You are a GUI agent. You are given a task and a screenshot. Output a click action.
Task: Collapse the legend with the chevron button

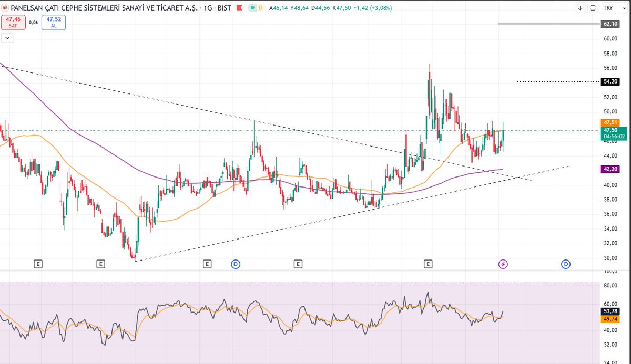pyautogui.click(x=8, y=38)
